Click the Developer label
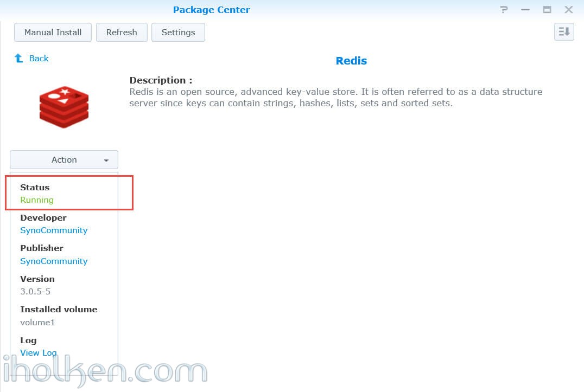 [x=43, y=218]
